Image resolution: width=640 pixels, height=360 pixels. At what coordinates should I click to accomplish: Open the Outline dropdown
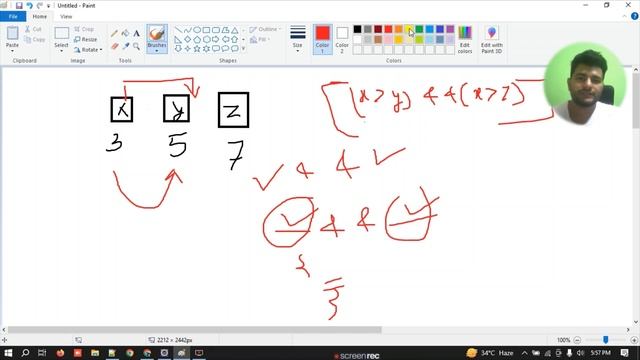click(x=265, y=29)
